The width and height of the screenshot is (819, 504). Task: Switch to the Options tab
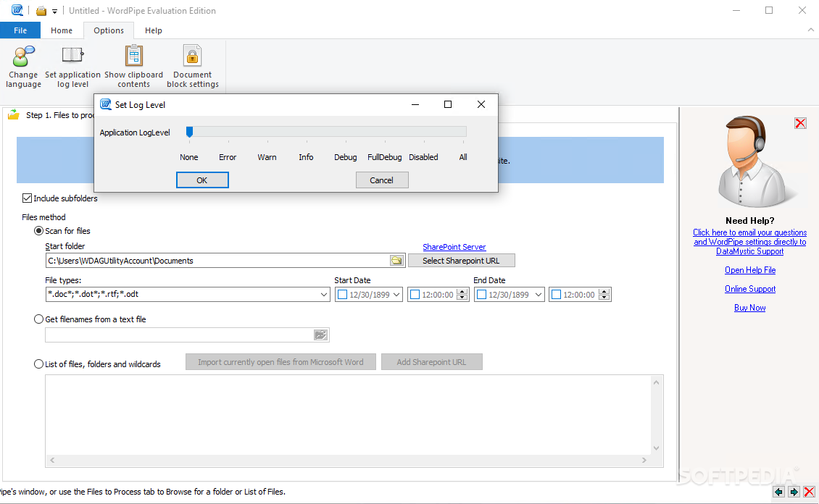(x=109, y=30)
